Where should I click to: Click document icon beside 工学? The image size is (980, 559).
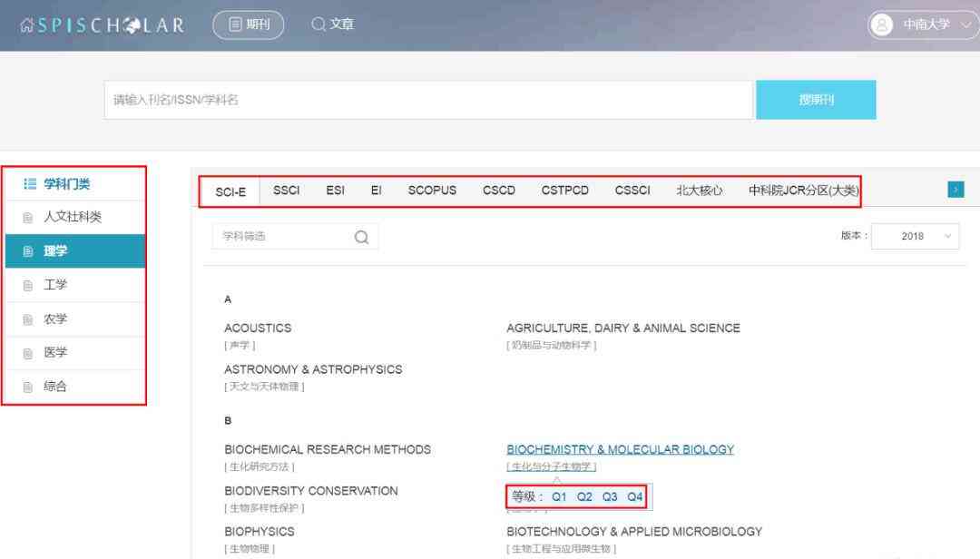[27, 285]
